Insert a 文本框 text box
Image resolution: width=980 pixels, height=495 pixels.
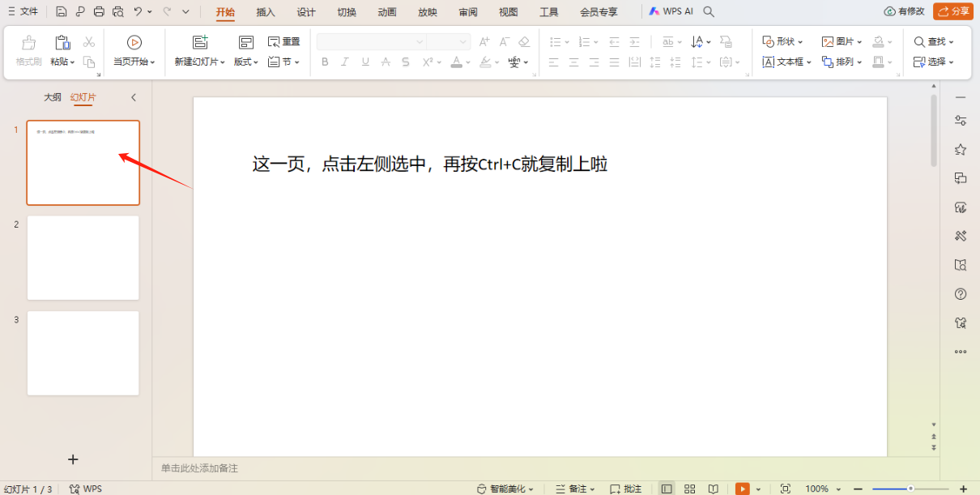[x=784, y=62]
